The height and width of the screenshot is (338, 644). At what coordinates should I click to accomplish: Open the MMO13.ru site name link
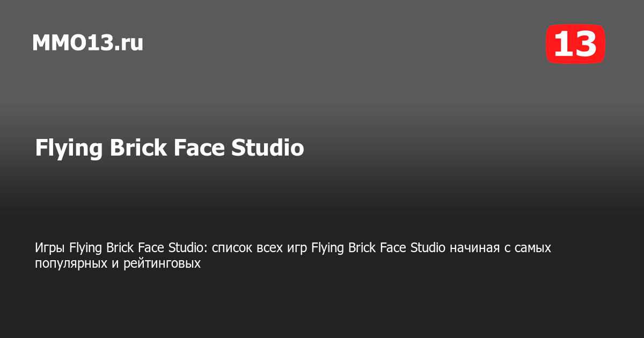click(x=87, y=43)
